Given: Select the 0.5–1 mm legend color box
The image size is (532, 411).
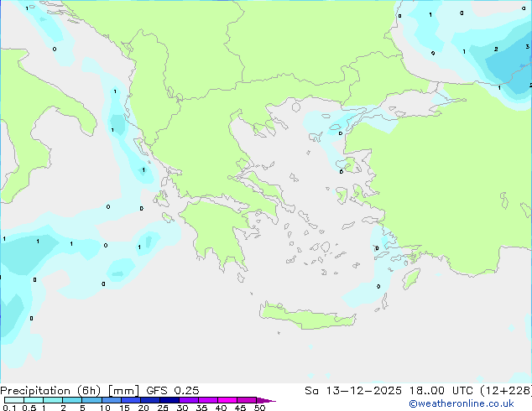Looking at the screenshot, I should (x=34, y=400).
